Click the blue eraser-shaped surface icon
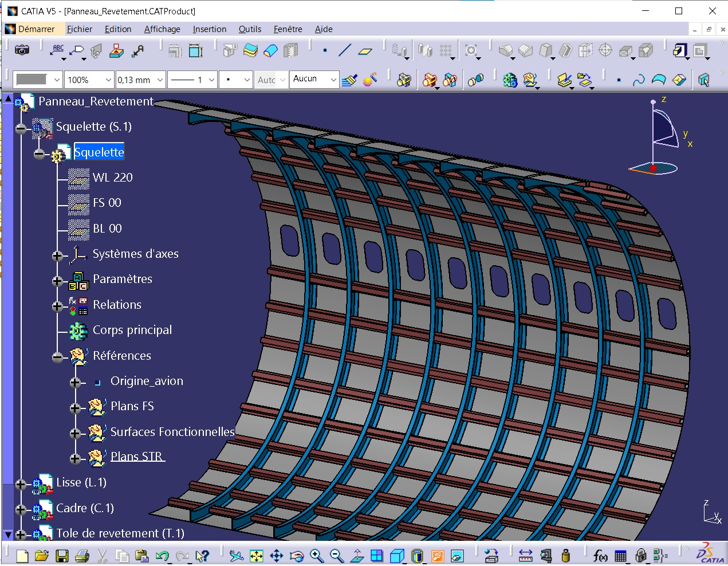 (270, 50)
